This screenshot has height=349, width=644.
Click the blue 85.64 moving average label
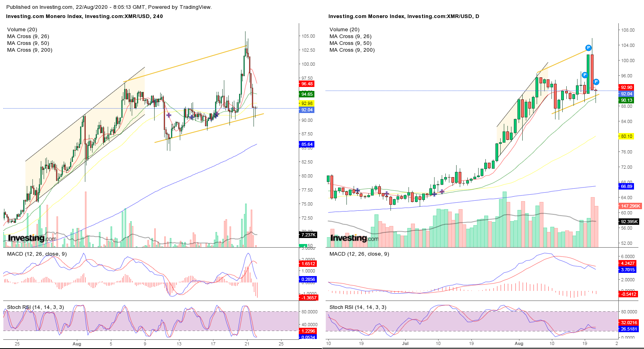click(307, 144)
